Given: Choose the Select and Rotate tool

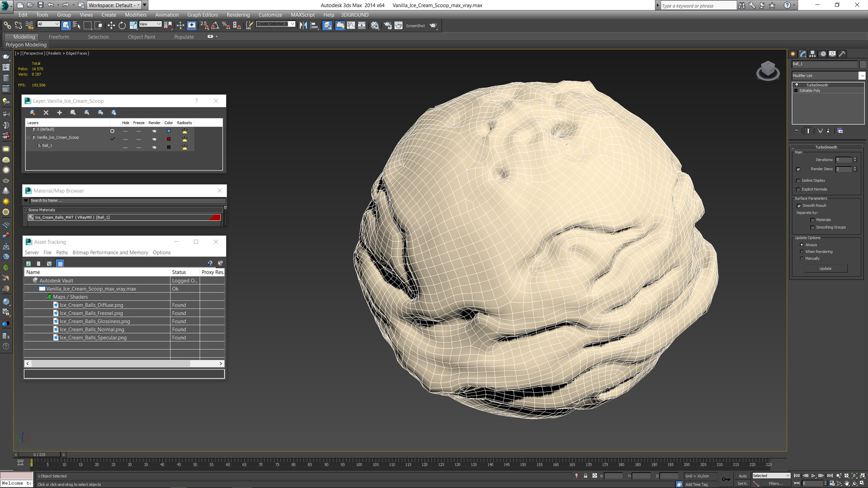Looking at the screenshot, I should click(122, 25).
